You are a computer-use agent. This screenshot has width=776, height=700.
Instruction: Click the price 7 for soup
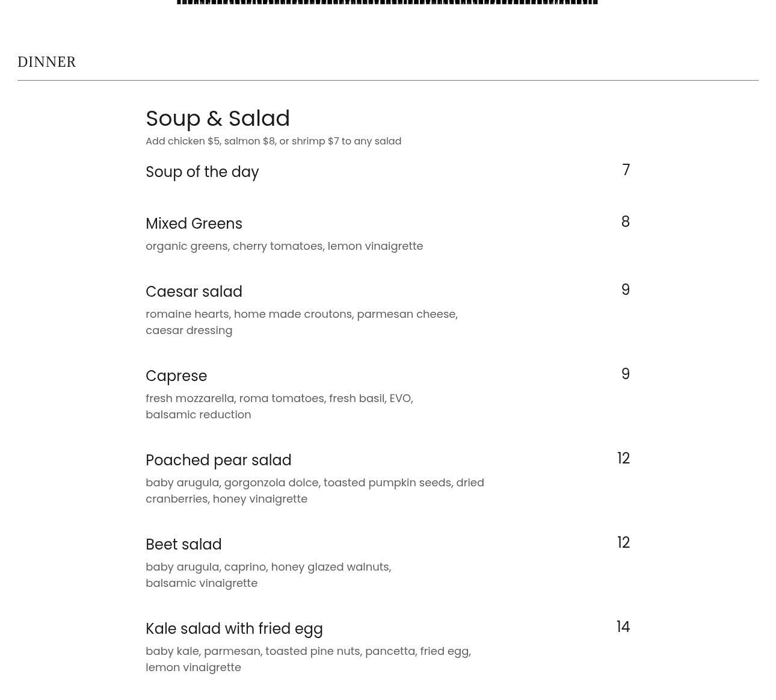(626, 170)
